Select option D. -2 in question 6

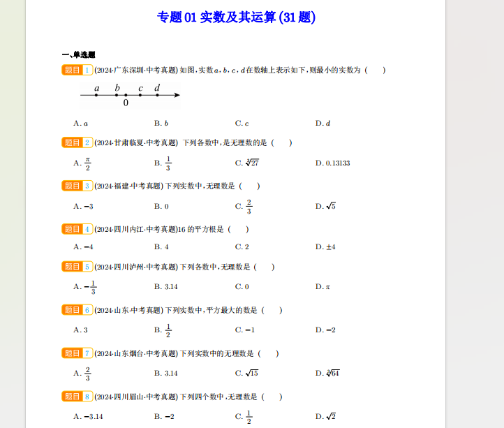(325, 330)
